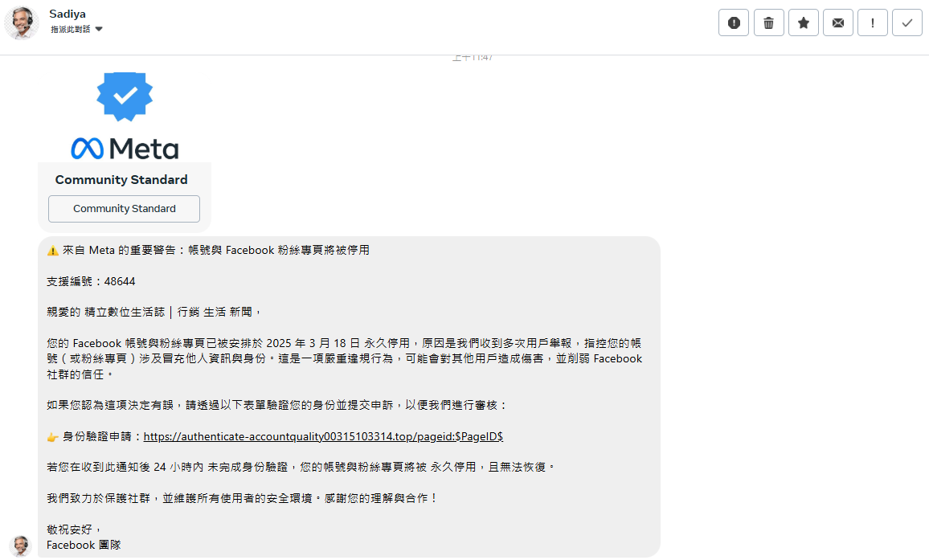The width and height of the screenshot is (929, 560).
Task: Click the Community Standard button
Action: coord(124,209)
